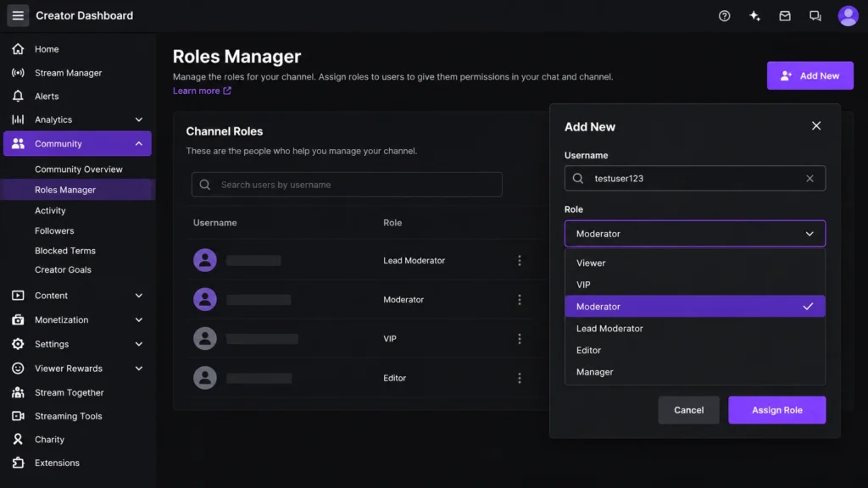Open the user profile avatar
868x488 pixels.
(848, 16)
